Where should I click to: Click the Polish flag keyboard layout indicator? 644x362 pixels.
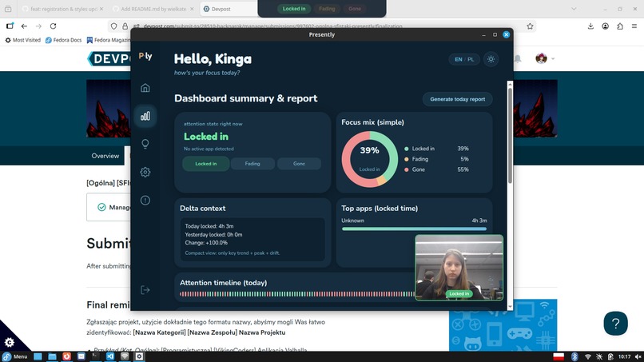[559, 356]
